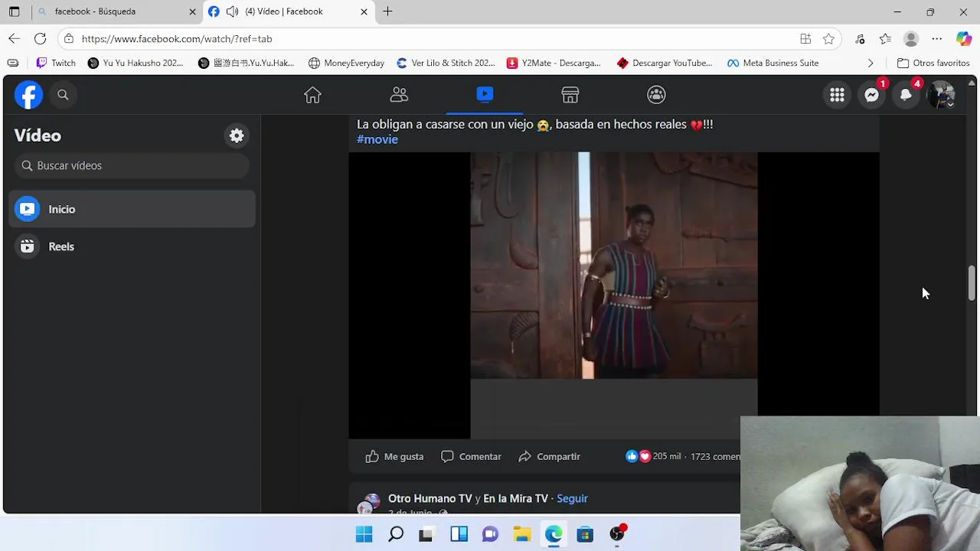
Task: Open the Descargar YouTube... bookmark
Action: [x=665, y=63]
